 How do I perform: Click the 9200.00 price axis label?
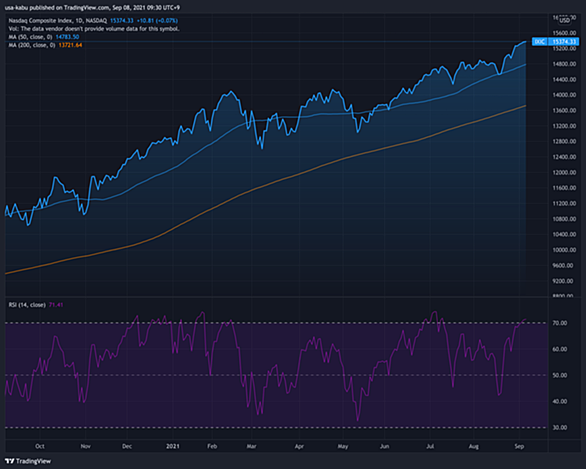(x=562, y=281)
